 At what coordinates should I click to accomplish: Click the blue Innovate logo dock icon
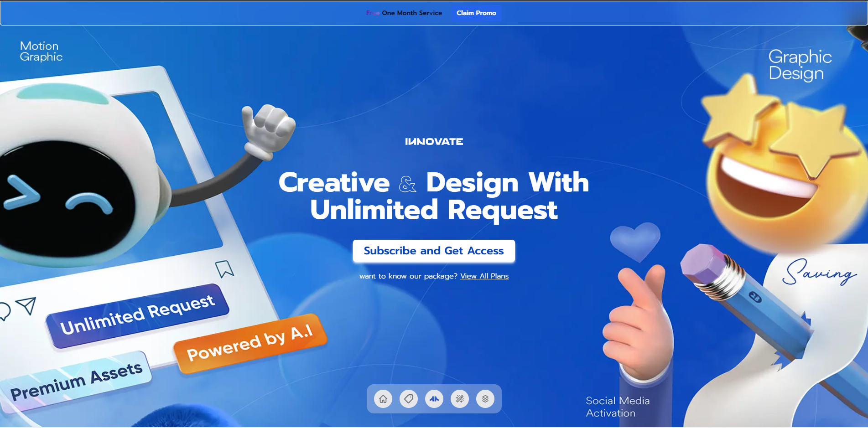[x=434, y=399]
